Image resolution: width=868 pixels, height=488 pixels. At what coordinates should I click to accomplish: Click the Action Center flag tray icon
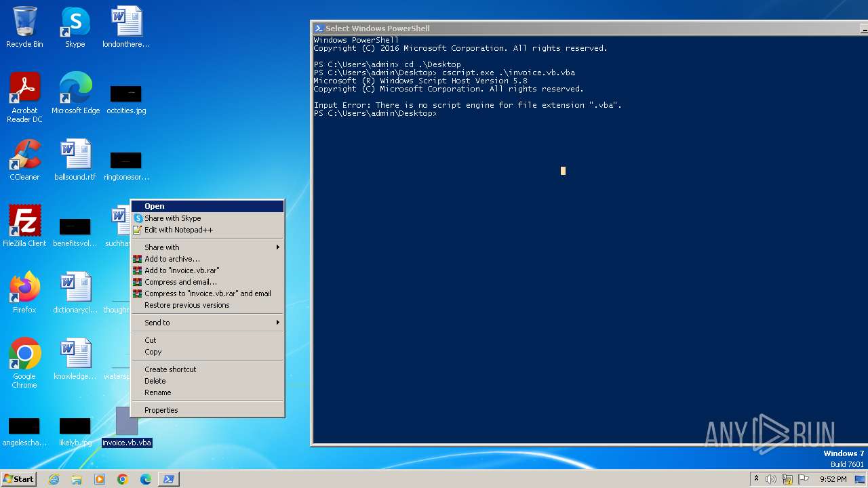(x=804, y=479)
